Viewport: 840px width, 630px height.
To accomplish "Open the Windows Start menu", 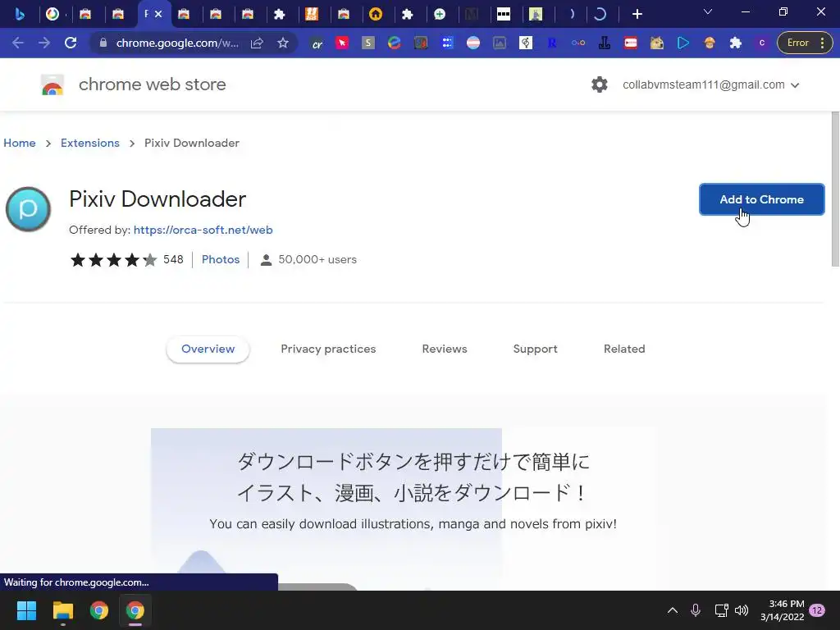I will 26,610.
